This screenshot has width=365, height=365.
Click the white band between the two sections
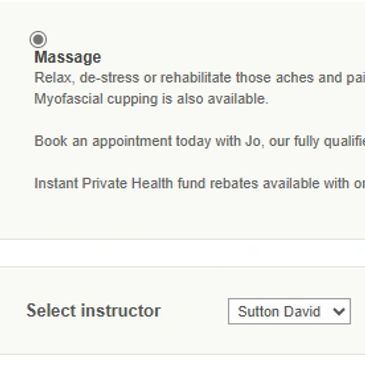click(x=182, y=253)
